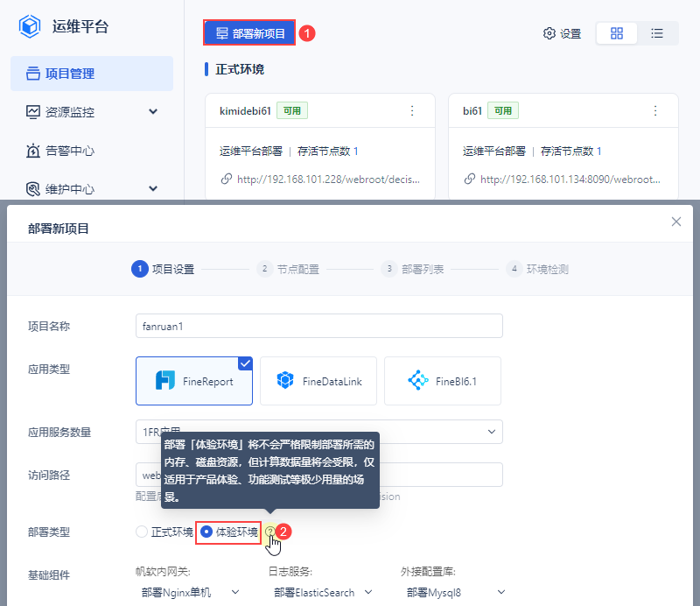The width and height of the screenshot is (700, 606).
Task: Click link icon on kimidebi61 card
Action: click(227, 180)
